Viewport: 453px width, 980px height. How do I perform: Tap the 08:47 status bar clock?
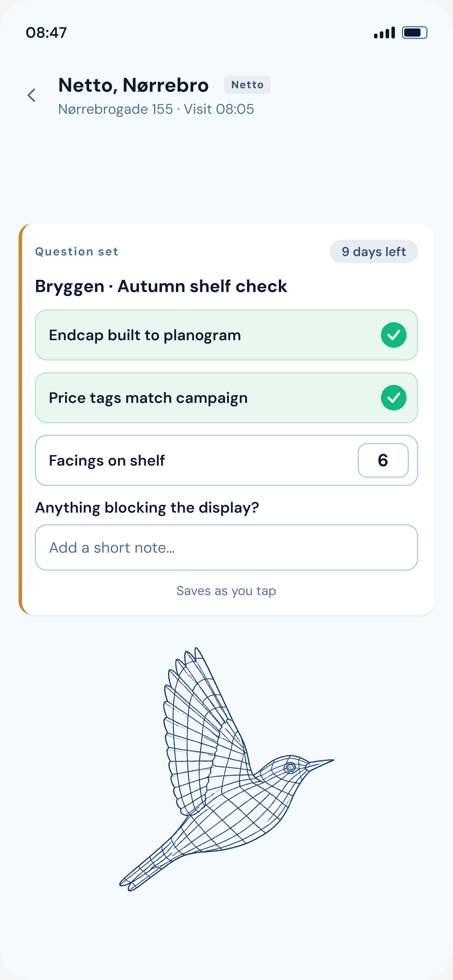(46, 33)
